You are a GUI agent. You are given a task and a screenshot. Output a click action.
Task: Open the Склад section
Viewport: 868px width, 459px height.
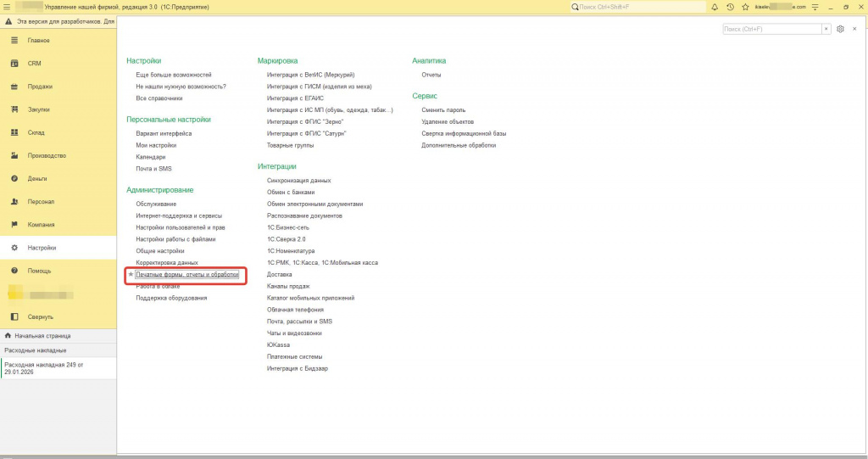click(58, 132)
